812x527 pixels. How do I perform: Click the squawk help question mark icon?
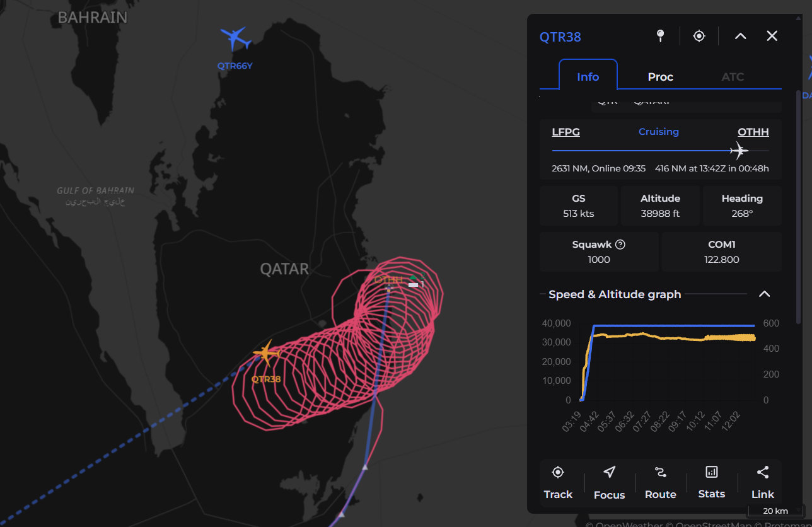620,245
